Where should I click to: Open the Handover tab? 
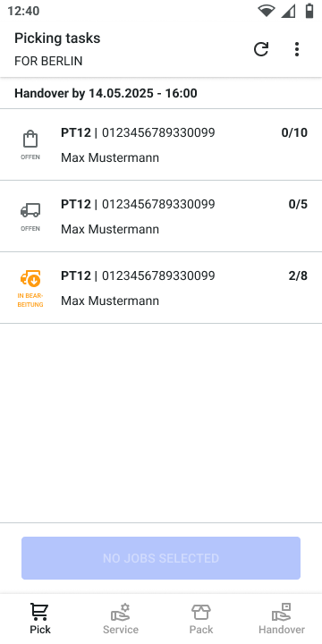pyautogui.click(x=282, y=619)
